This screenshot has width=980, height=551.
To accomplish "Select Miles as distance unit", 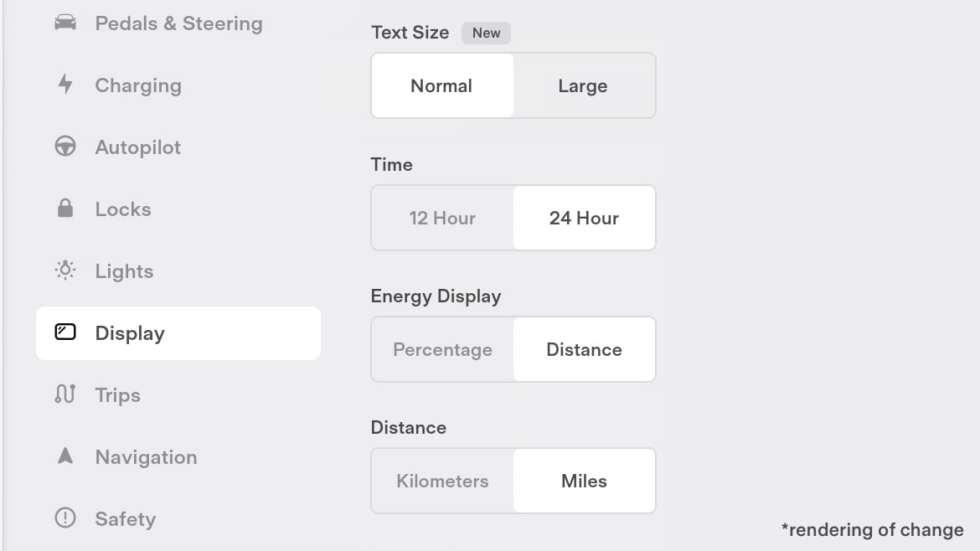I will point(584,481).
